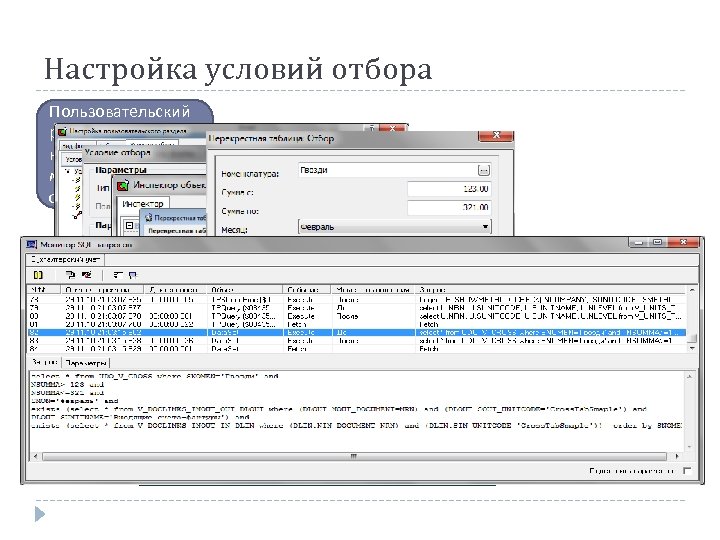Collapse the root node of the conditions tree
Image resolution: width=720 pixels, height=540 pixels.
68,171
